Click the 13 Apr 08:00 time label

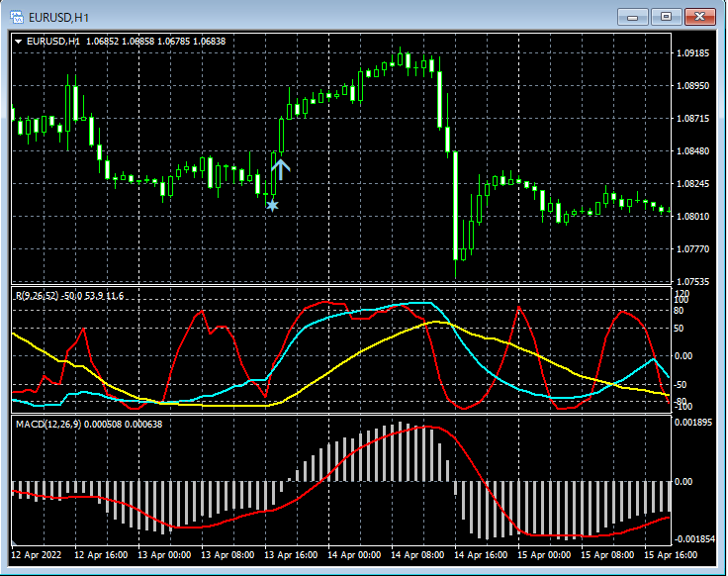click(227, 555)
